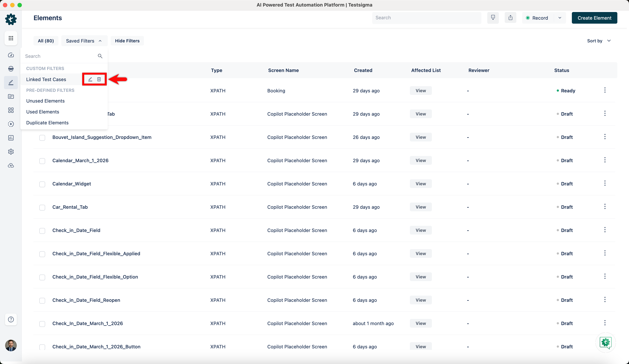Choose the Duplicate Elements filter
Image resolution: width=629 pixels, height=364 pixels.
[48, 123]
